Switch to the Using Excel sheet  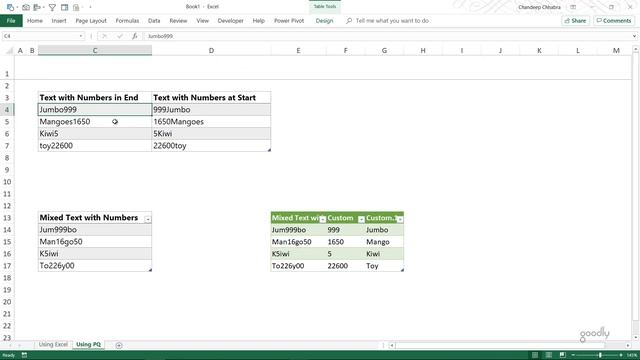[53, 344]
